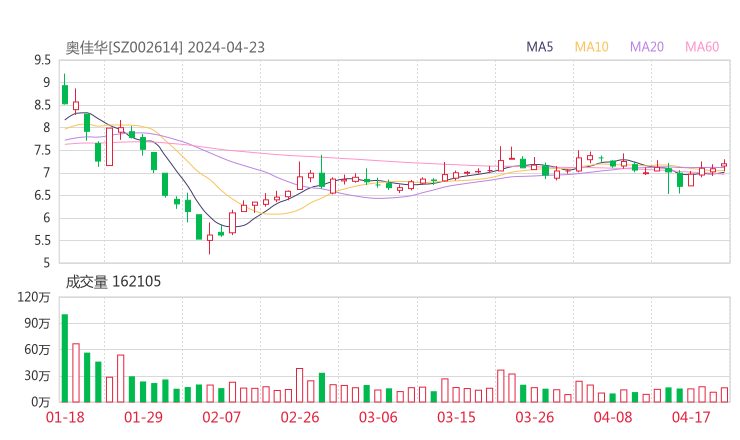Click the MA20 legend label
This screenshot has height=440, width=740.
click(647, 47)
